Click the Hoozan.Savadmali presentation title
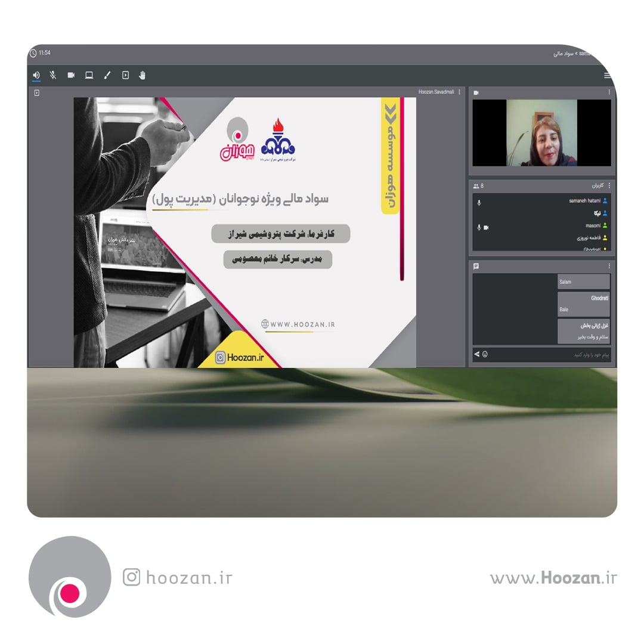The height and width of the screenshot is (644, 644). tap(436, 92)
